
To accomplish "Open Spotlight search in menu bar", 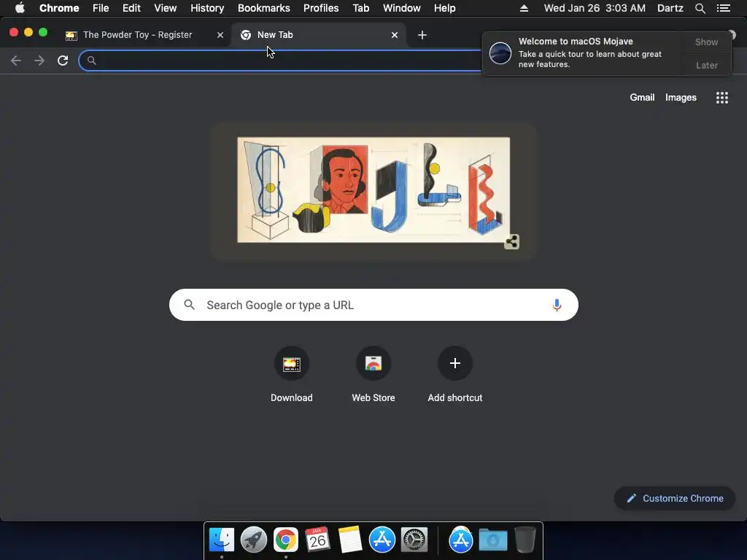I will tap(700, 8).
